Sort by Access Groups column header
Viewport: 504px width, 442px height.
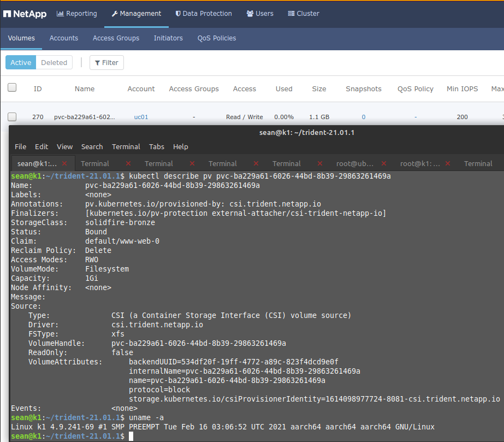[194, 89]
